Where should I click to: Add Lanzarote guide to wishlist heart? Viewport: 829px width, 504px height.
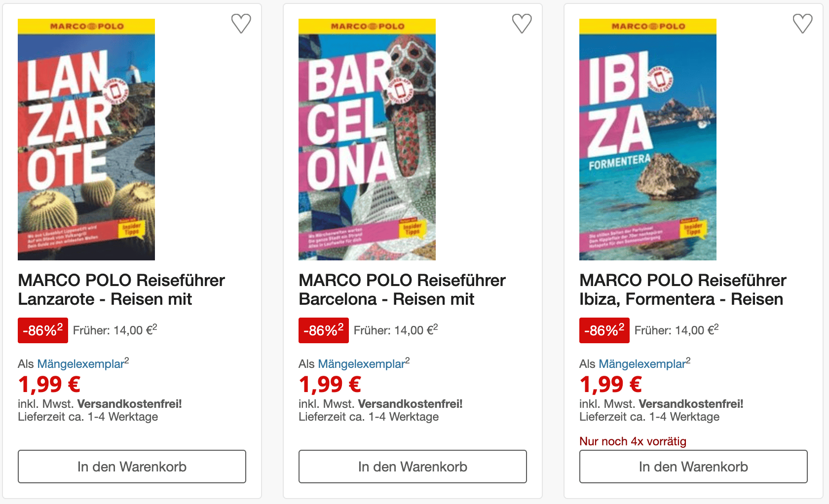coord(241,23)
